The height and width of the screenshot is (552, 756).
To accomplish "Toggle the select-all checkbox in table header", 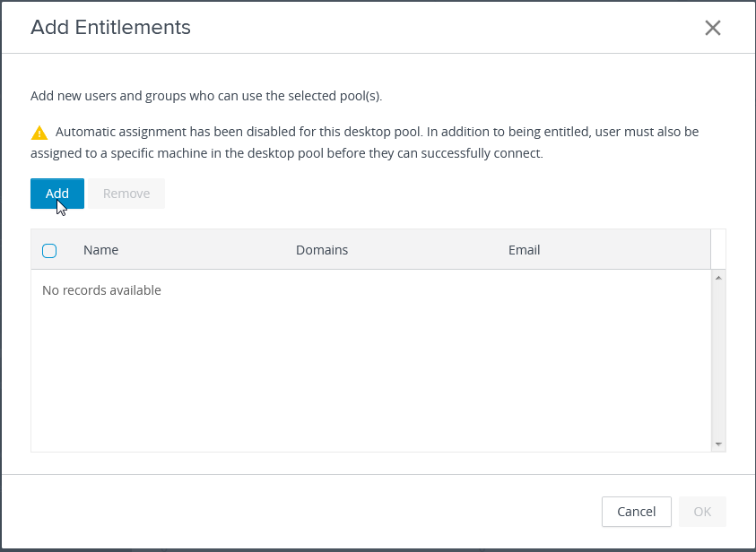I will [x=49, y=251].
